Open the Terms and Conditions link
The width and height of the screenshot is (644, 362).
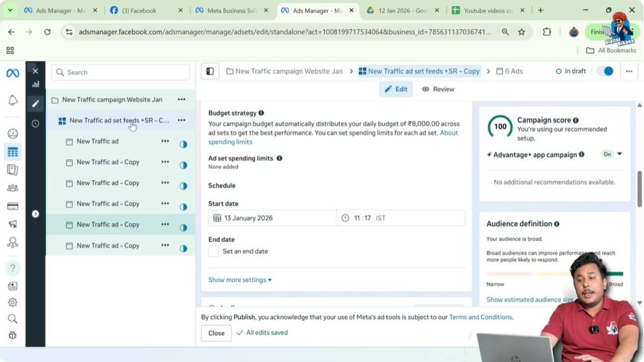[x=480, y=317]
